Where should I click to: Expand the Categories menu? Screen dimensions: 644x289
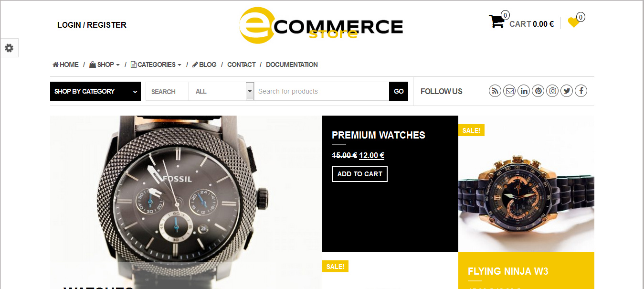[156, 64]
